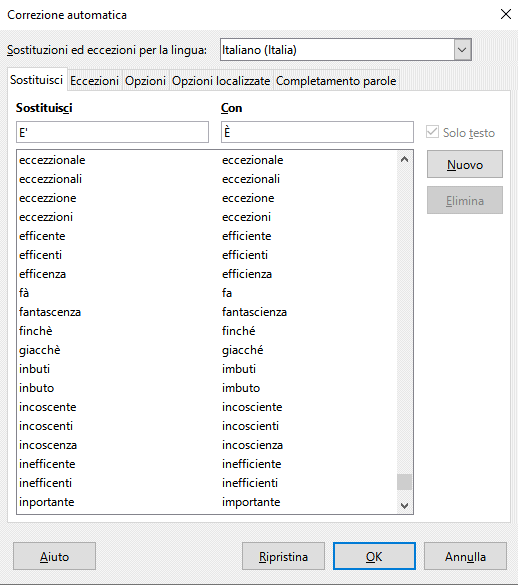Click the replacement word 'importante'
This screenshot has height=585, width=518.
pos(251,502)
